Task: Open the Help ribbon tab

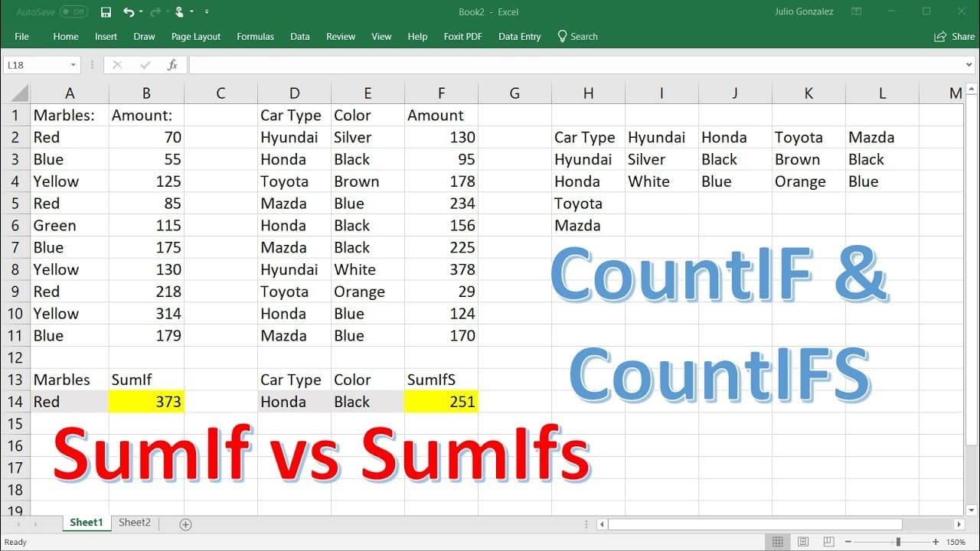Action: (417, 37)
